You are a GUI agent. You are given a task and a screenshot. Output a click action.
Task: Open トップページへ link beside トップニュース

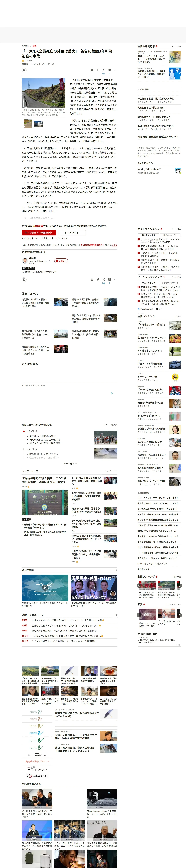[111, 471]
